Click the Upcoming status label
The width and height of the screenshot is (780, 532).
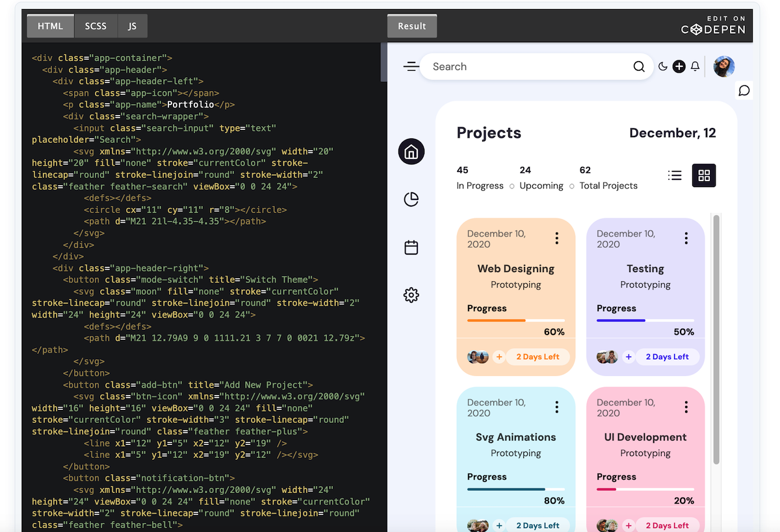coord(541,186)
